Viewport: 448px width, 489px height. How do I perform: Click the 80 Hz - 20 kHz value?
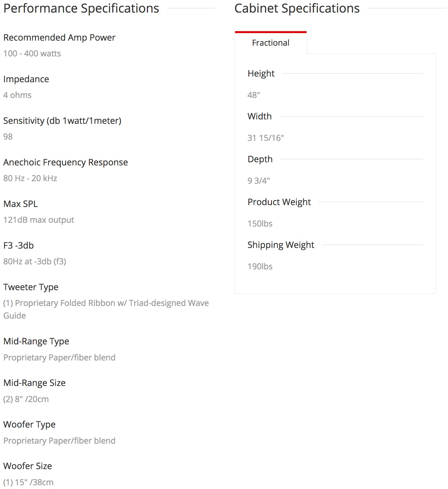click(x=30, y=178)
